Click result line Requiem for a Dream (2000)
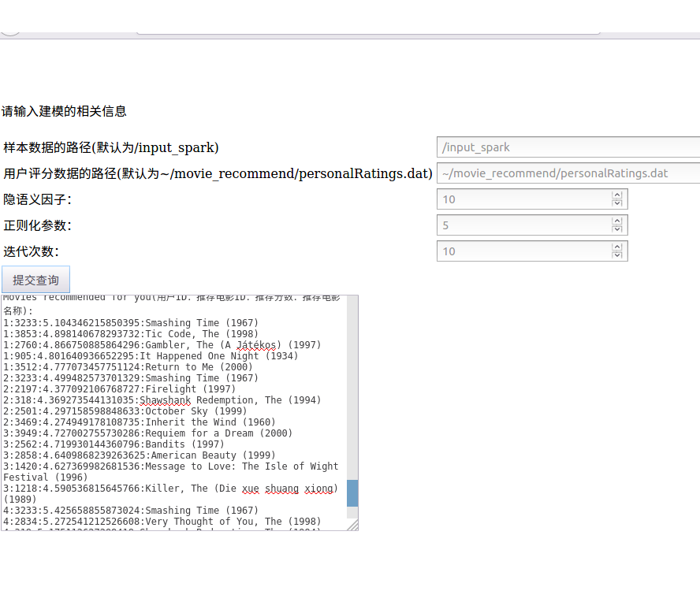700x602 pixels. [147, 433]
